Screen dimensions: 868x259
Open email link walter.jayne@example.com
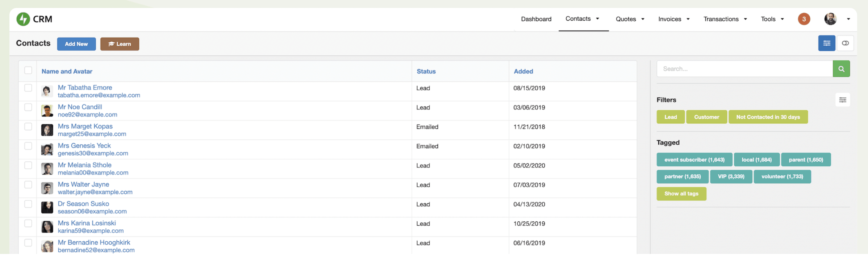coord(95,192)
